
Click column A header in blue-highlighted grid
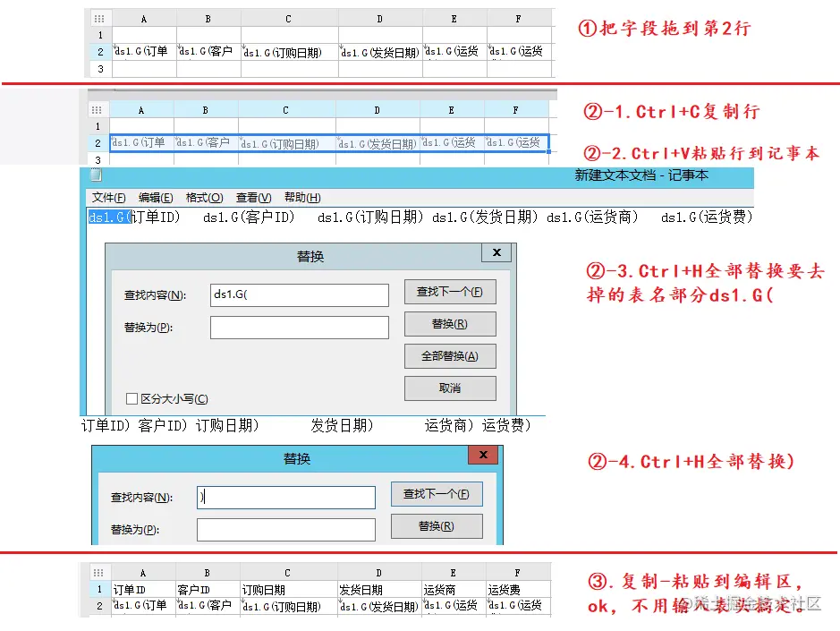click(141, 110)
